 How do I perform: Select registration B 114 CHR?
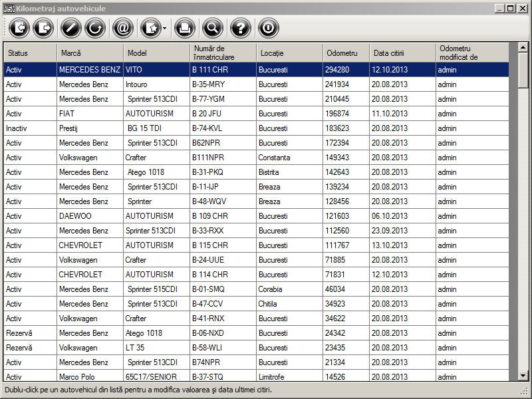pos(223,274)
